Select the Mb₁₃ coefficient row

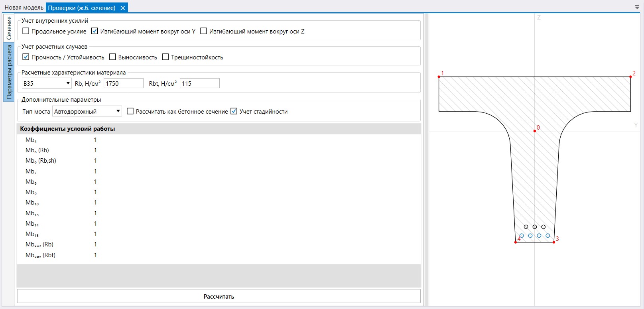(219, 213)
